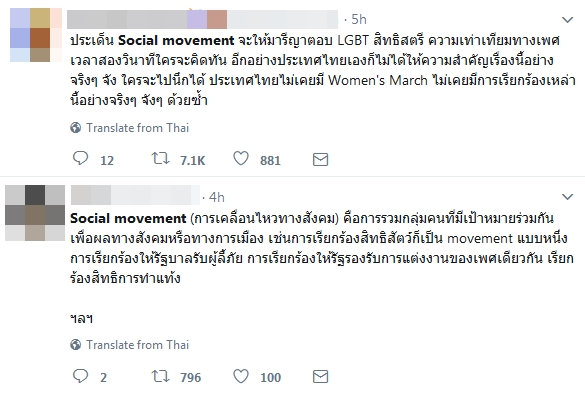The height and width of the screenshot is (393, 585).
Task: Open the first tweet author's profile name
Action: tap(203, 19)
